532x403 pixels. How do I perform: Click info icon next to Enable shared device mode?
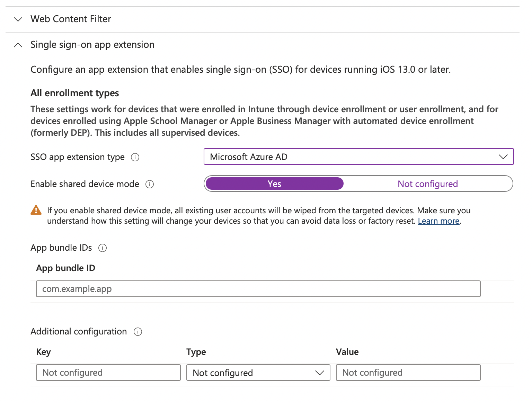click(150, 184)
